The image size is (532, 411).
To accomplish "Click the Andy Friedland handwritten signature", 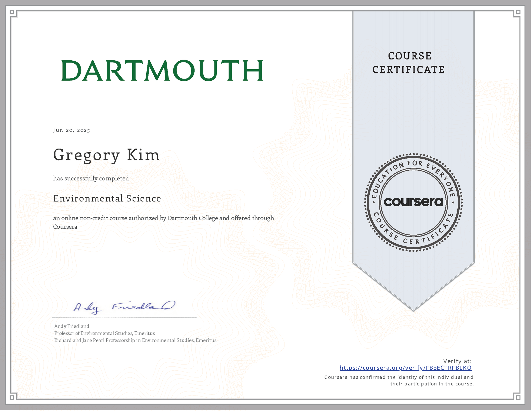I will [x=124, y=308].
